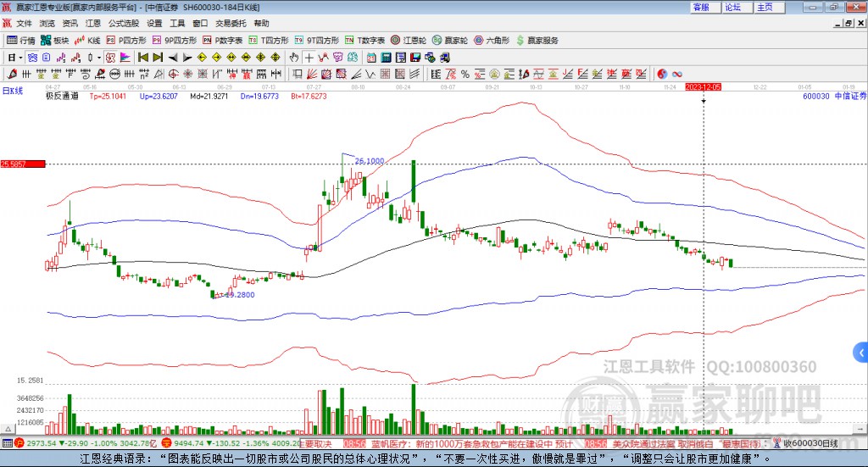Open the 资讯 menu

70,23
